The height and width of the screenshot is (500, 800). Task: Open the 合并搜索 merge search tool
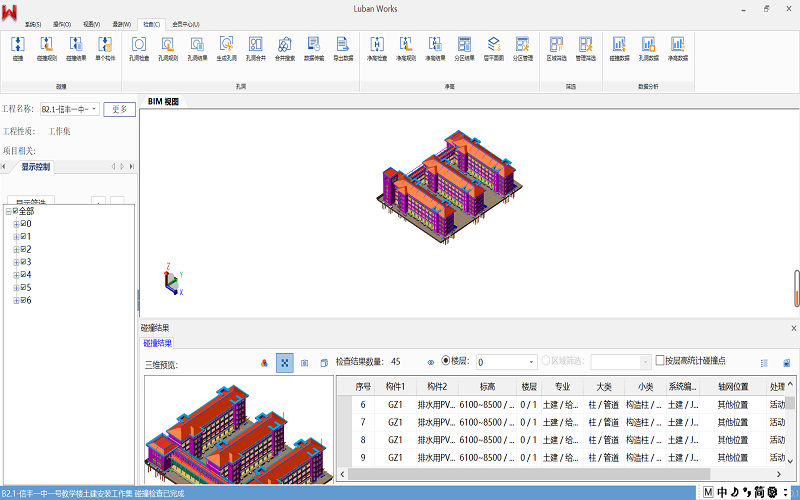tap(285, 48)
